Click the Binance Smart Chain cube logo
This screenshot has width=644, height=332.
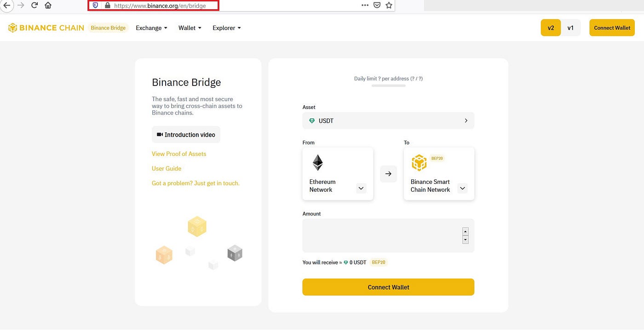(x=419, y=163)
